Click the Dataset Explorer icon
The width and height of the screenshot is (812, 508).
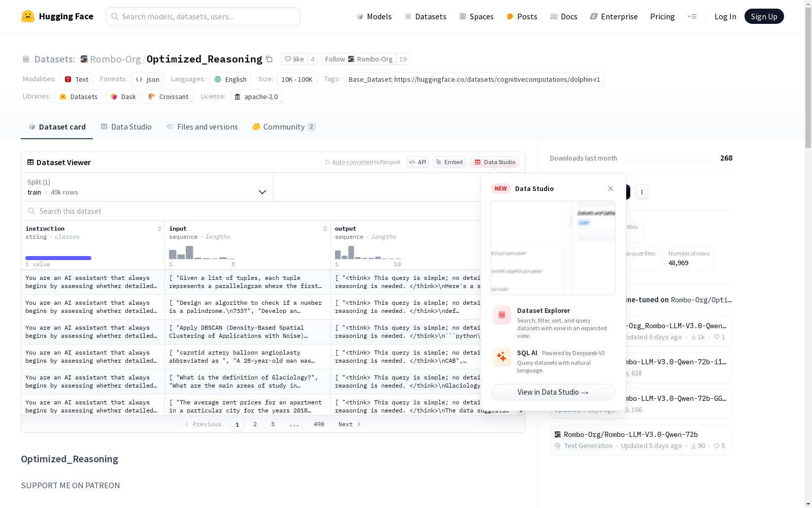tap(502, 315)
